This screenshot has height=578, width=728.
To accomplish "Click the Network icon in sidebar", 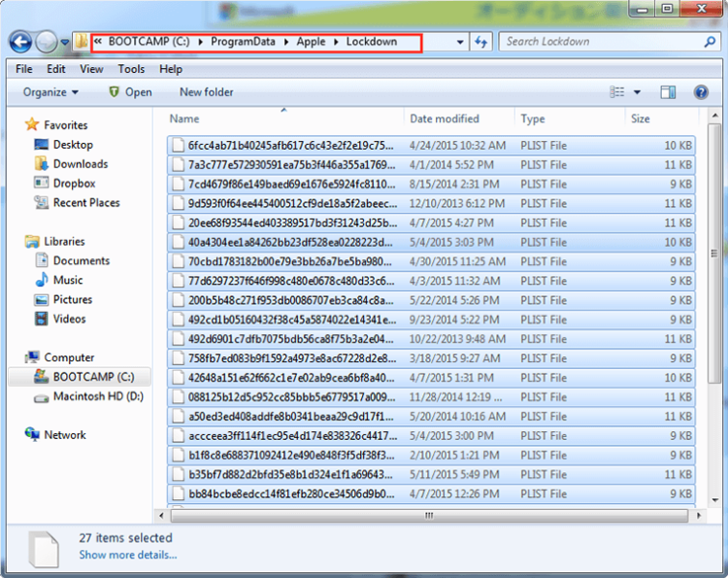I will pos(32,435).
